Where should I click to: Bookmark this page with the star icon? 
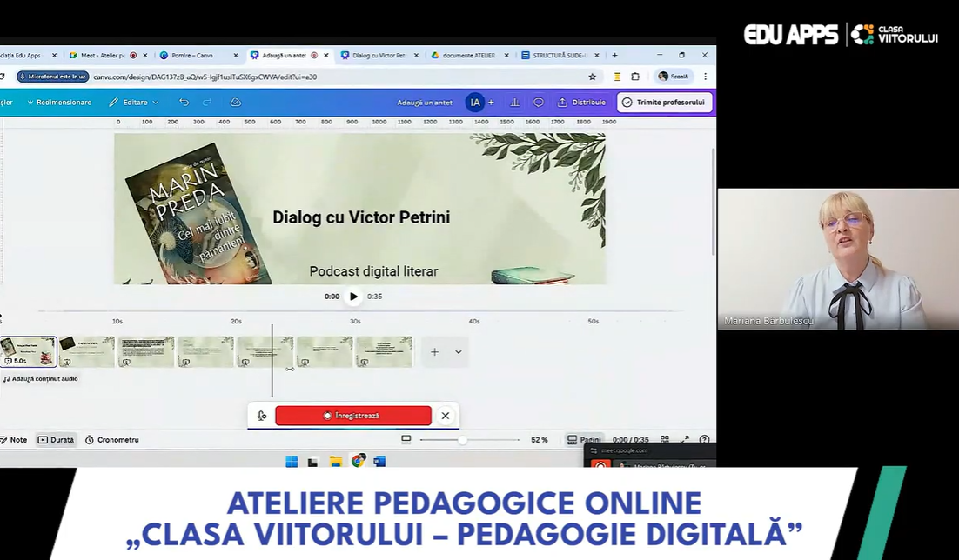(x=592, y=77)
